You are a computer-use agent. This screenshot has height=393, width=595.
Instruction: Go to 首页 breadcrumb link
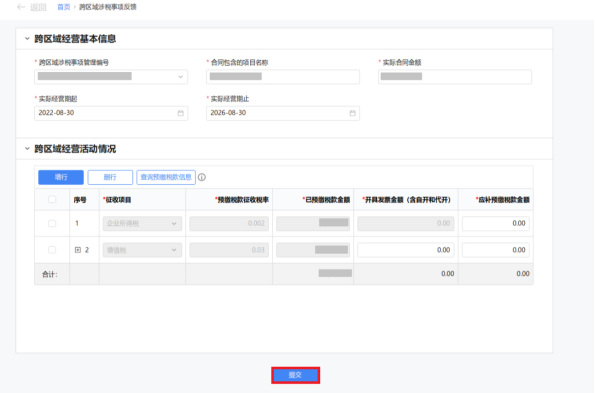click(x=64, y=7)
